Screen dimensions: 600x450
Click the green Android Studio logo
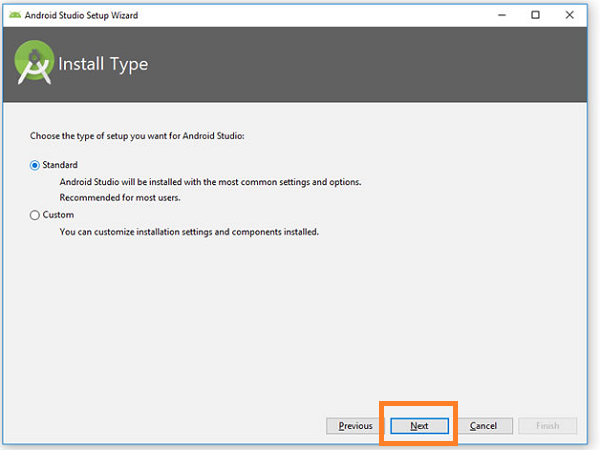(34, 62)
